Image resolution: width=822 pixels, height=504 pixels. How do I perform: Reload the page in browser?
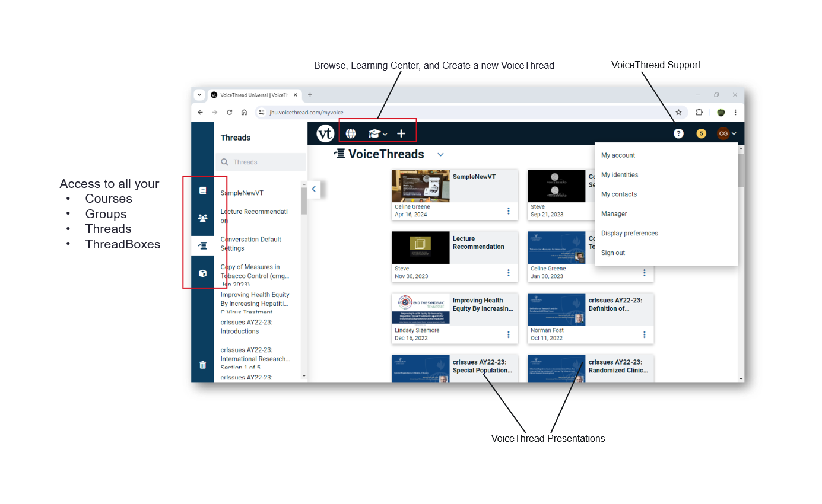point(230,112)
